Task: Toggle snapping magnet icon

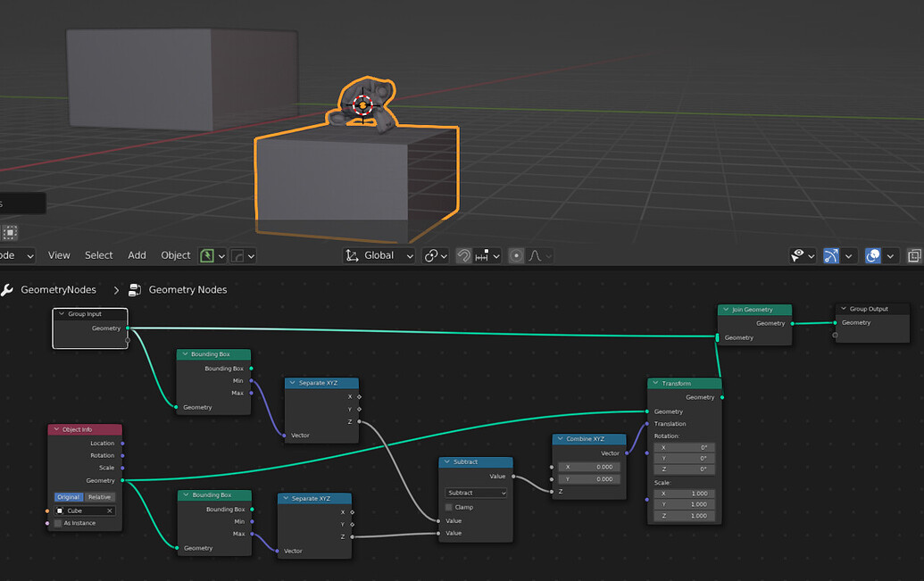Action: click(x=463, y=256)
